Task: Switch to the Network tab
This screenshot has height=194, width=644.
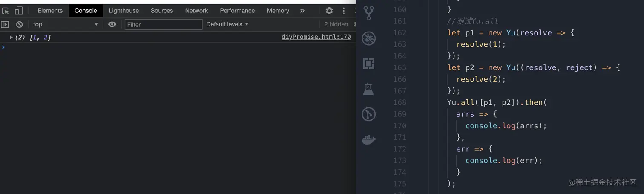Action: pyautogui.click(x=196, y=11)
